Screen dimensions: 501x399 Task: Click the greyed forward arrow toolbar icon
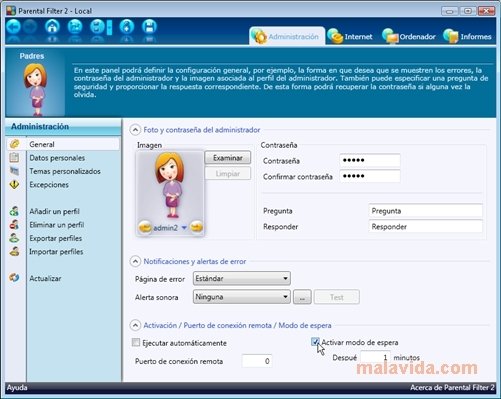[x=30, y=27]
